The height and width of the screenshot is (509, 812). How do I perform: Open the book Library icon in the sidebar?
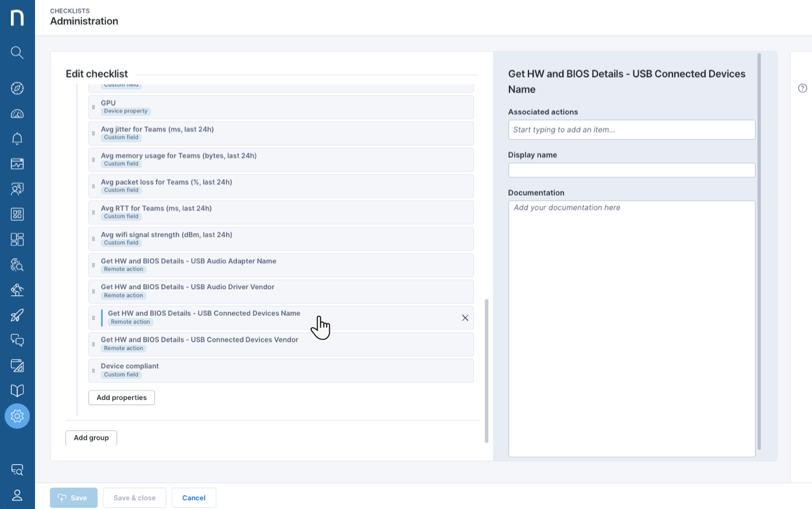[x=17, y=390]
